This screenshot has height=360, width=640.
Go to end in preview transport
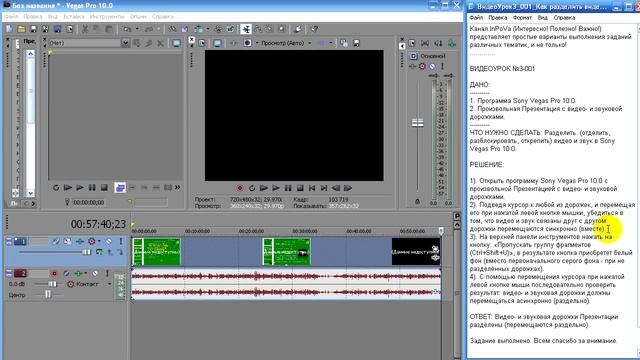click(x=324, y=188)
